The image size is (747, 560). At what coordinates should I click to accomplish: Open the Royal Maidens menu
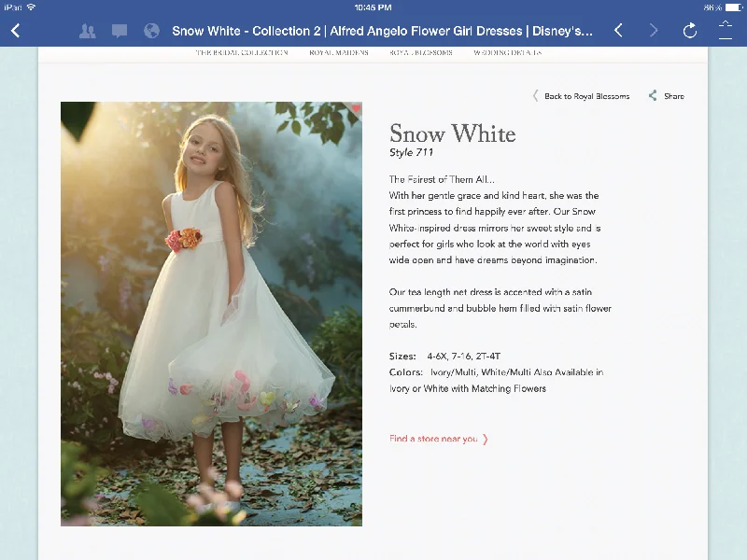[339, 52]
